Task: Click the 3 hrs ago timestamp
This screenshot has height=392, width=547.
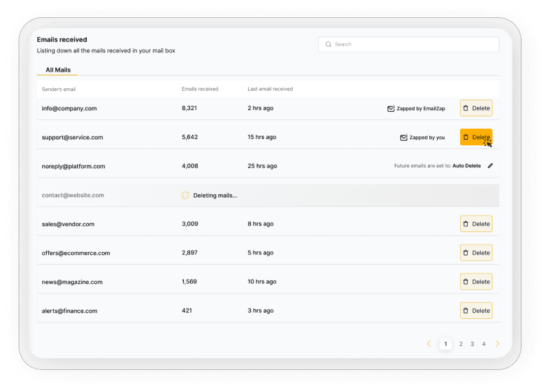Action: tap(260, 311)
